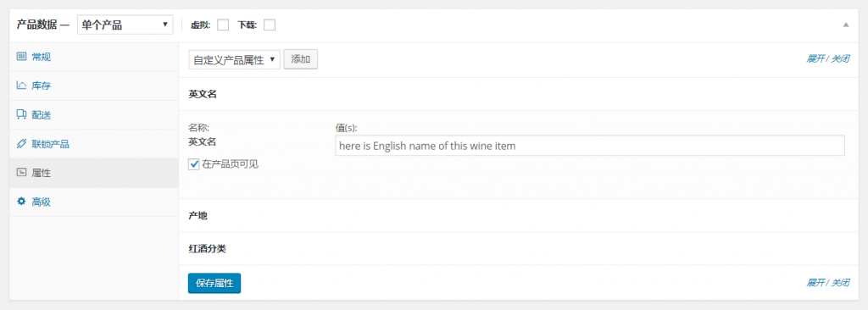The height and width of the screenshot is (310, 868).
Task: Click the 联锁产品 linked products link icon
Action: click(21, 144)
